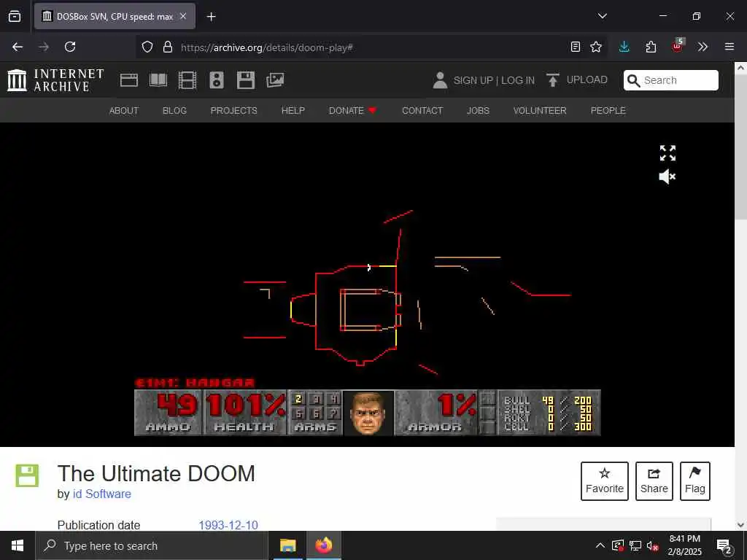This screenshot has height=560, width=747.
Task: Reload the current page
Action: click(70, 47)
